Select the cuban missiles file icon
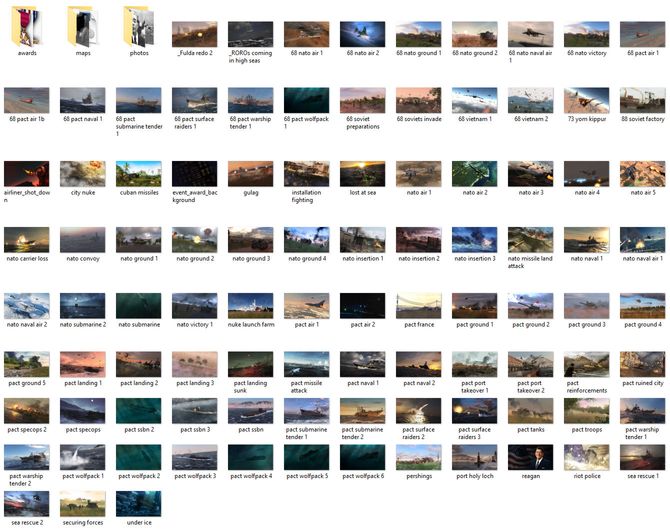Viewport: 670px width, 529px height. coord(139,174)
